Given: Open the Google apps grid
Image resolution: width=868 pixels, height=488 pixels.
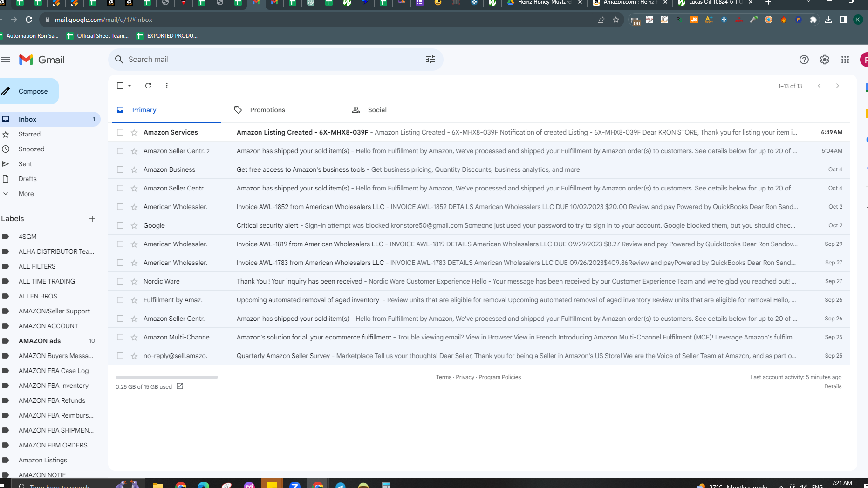Looking at the screenshot, I should point(845,60).
